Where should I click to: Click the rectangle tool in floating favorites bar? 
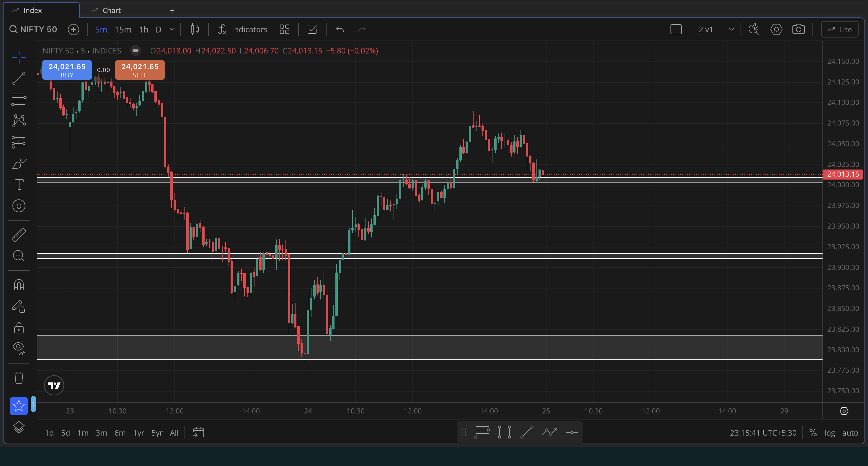pos(505,432)
